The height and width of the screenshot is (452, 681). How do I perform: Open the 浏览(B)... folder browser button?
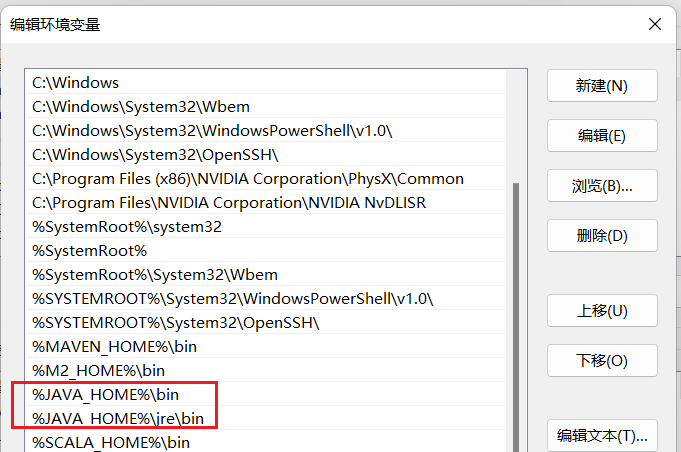click(x=602, y=185)
